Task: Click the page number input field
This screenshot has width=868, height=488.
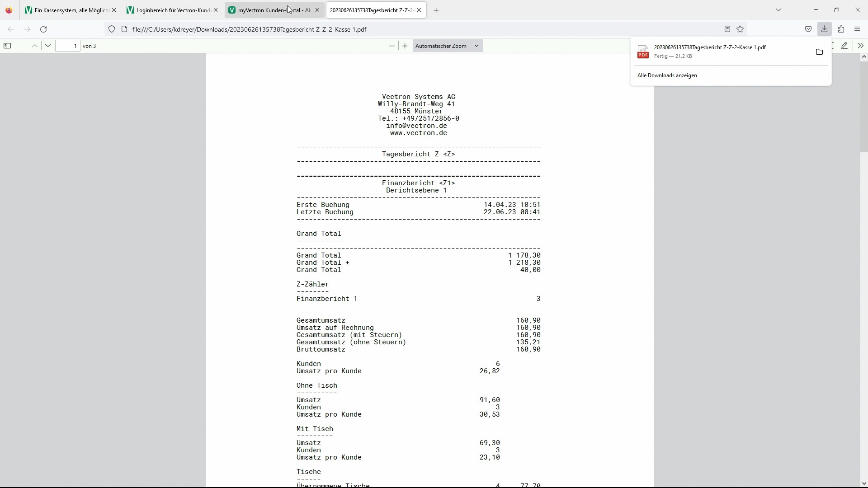Action: 68,46
